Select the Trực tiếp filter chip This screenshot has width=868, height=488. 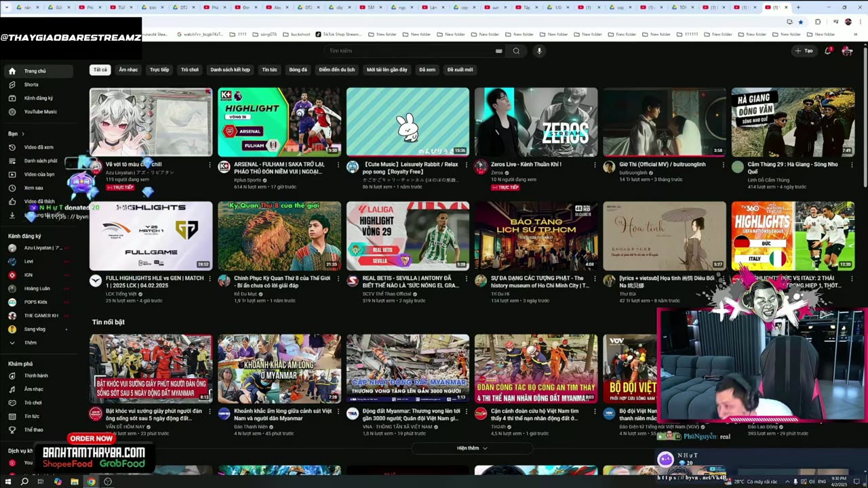click(159, 70)
